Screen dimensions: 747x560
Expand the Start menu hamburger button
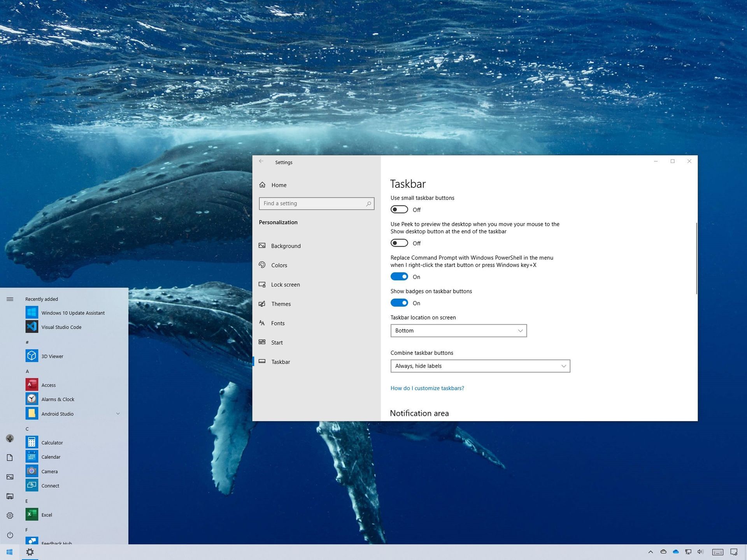pos(10,299)
